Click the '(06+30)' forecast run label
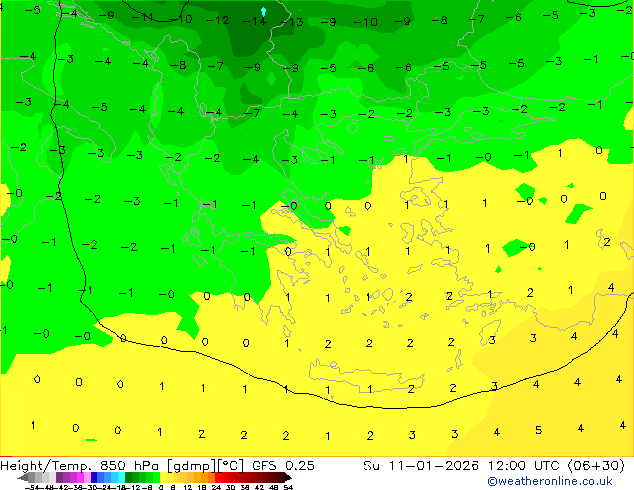 (596, 466)
